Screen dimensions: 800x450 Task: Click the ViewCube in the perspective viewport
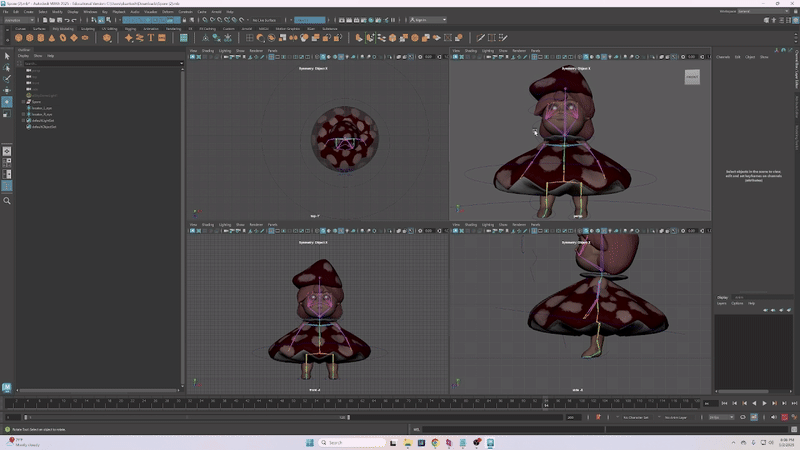692,77
